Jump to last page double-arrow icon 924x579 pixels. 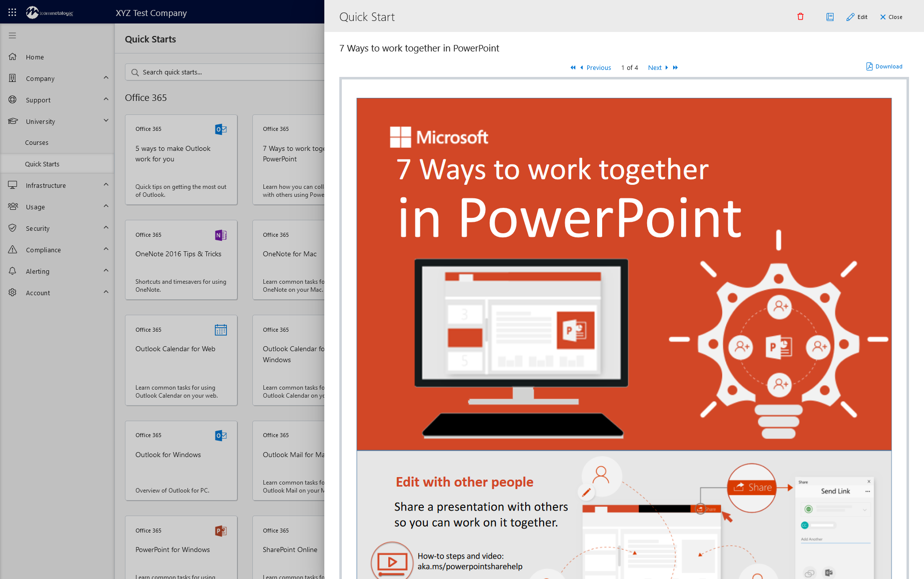675,67
